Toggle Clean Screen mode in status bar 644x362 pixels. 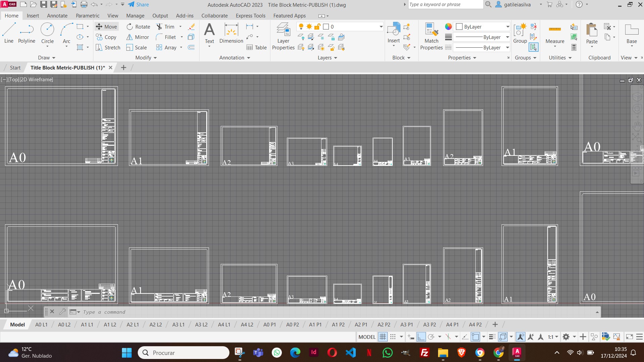tap(630, 337)
